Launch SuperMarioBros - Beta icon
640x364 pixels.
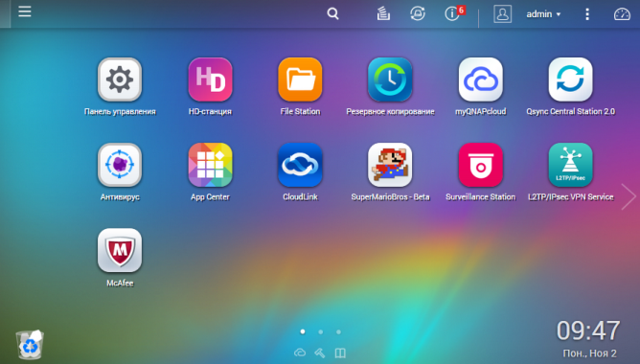click(390, 165)
